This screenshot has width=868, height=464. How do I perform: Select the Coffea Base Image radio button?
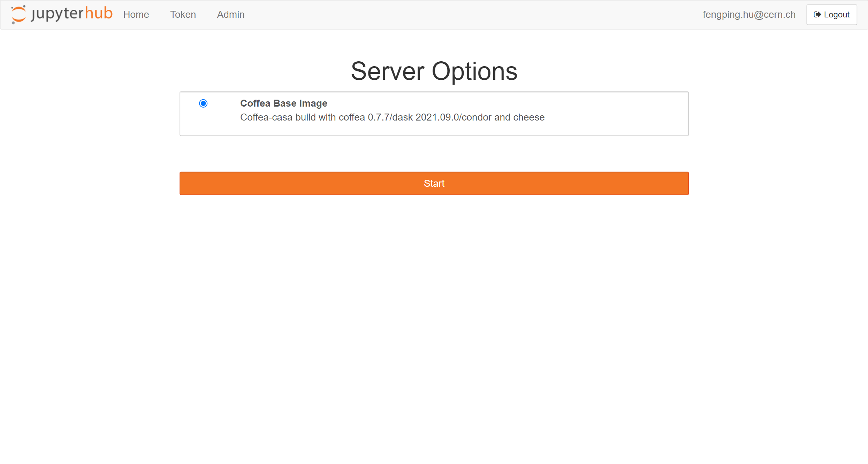click(x=203, y=103)
